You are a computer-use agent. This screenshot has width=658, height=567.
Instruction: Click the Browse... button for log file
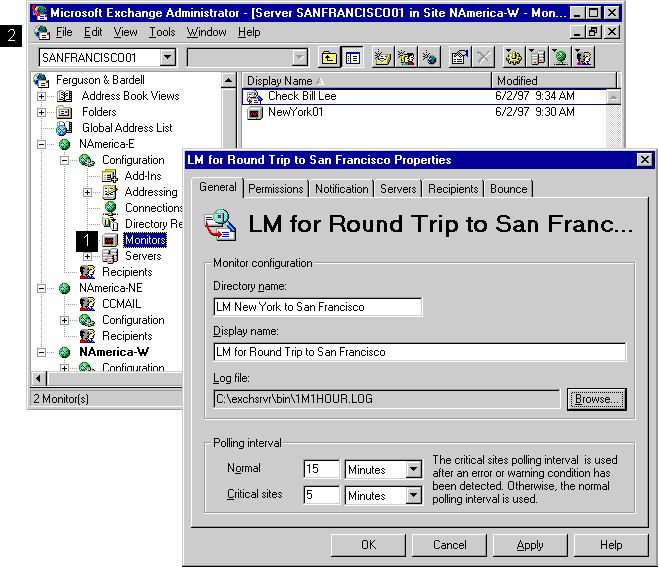[597, 399]
